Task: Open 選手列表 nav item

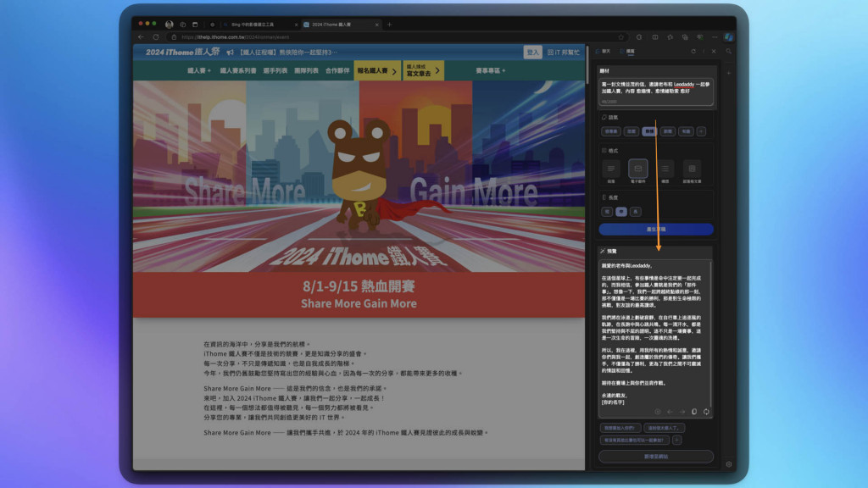Action: click(275, 71)
